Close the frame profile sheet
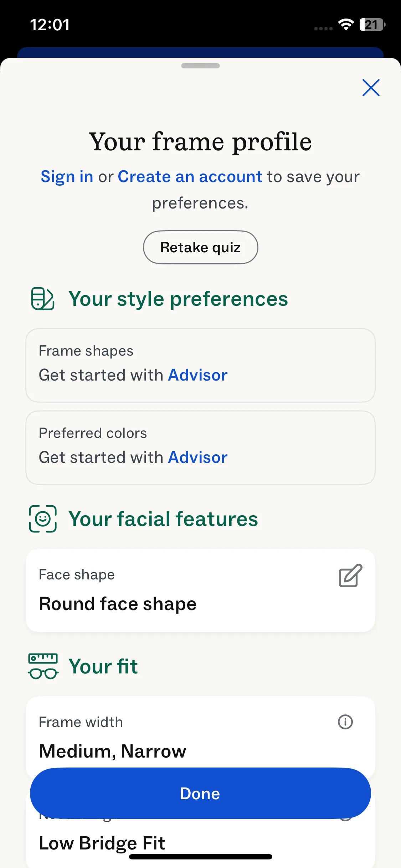The width and height of the screenshot is (401, 868). [x=371, y=88]
